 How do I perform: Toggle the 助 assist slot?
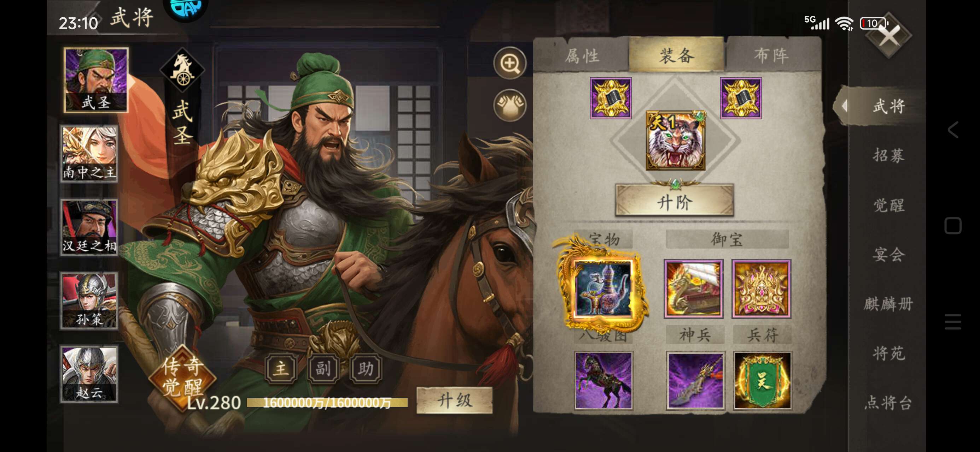pos(365,368)
